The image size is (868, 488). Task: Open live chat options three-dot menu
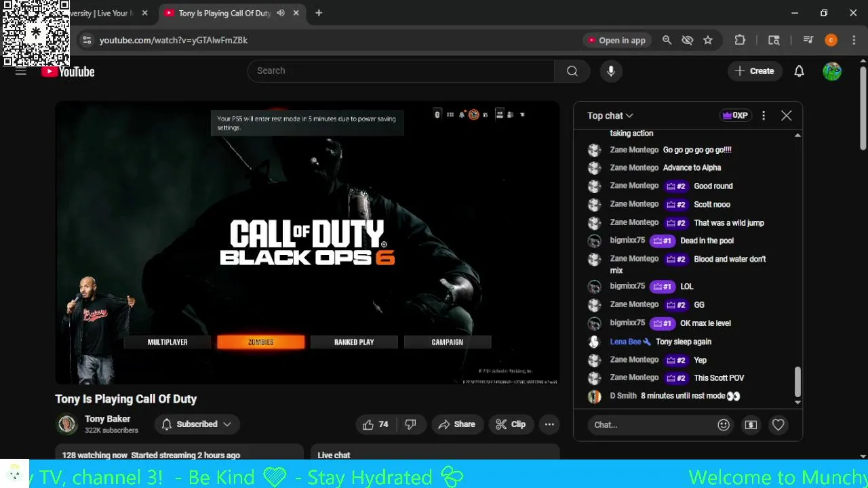(x=764, y=116)
